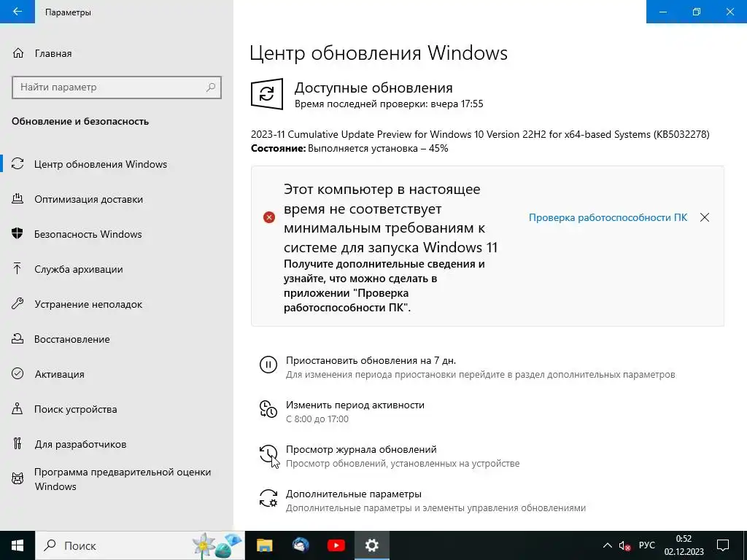Click the KB5032278 cumulative update text
Viewport: 747px width, 560px height.
pos(480,134)
